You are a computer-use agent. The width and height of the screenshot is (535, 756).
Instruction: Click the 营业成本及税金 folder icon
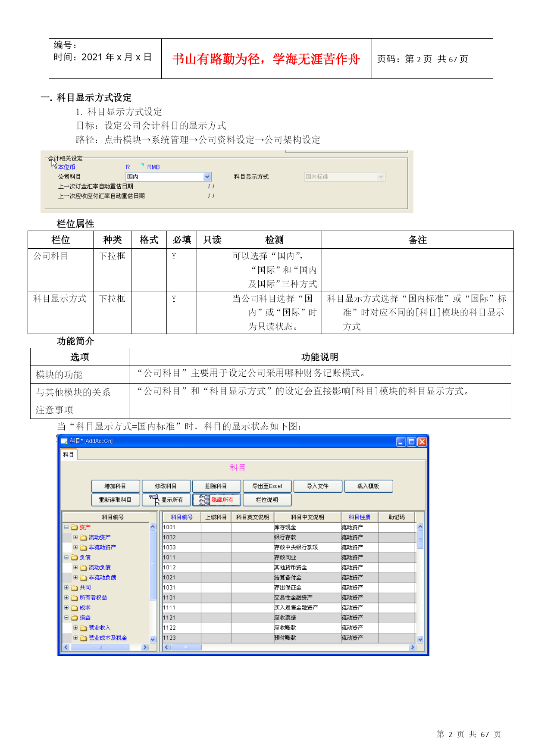point(84,638)
